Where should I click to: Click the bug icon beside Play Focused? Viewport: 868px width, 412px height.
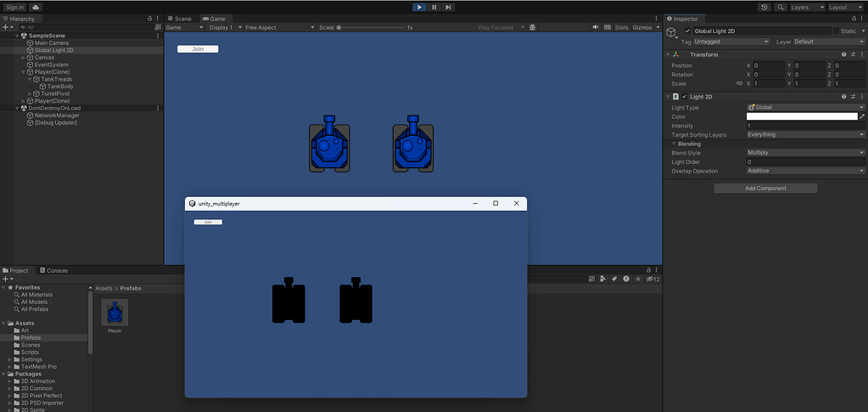(x=532, y=27)
